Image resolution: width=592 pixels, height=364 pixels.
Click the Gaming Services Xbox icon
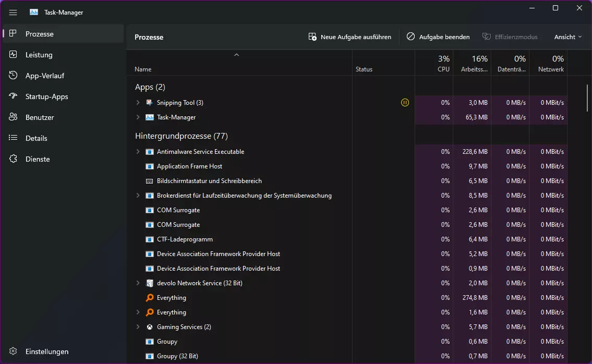click(150, 326)
